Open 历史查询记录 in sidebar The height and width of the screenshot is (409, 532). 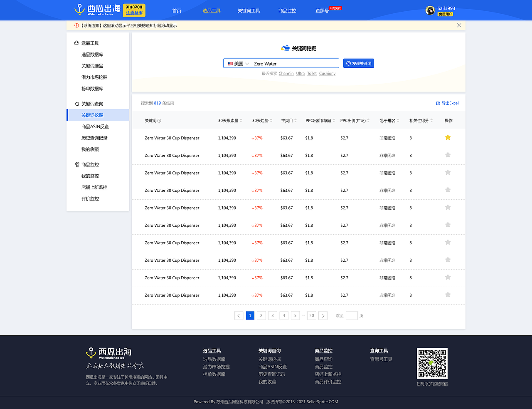click(94, 138)
